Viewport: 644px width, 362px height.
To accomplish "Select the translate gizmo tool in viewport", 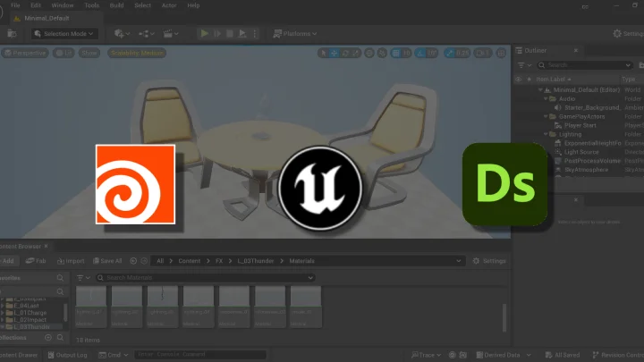I will point(335,53).
